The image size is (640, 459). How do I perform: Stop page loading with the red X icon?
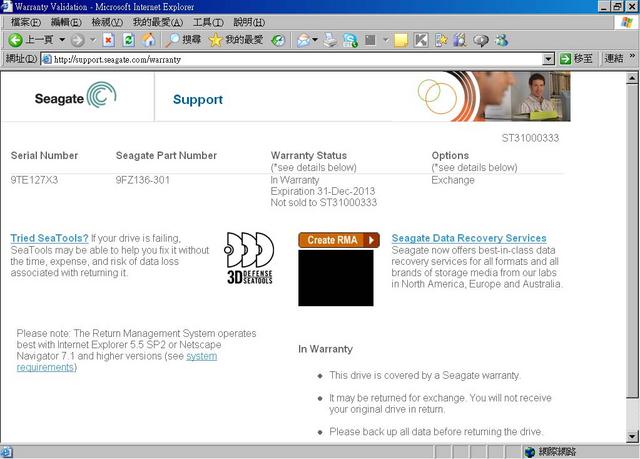point(108,40)
